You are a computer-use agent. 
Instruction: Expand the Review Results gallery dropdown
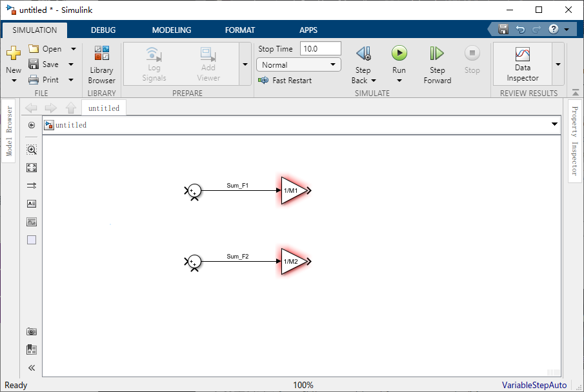point(558,64)
